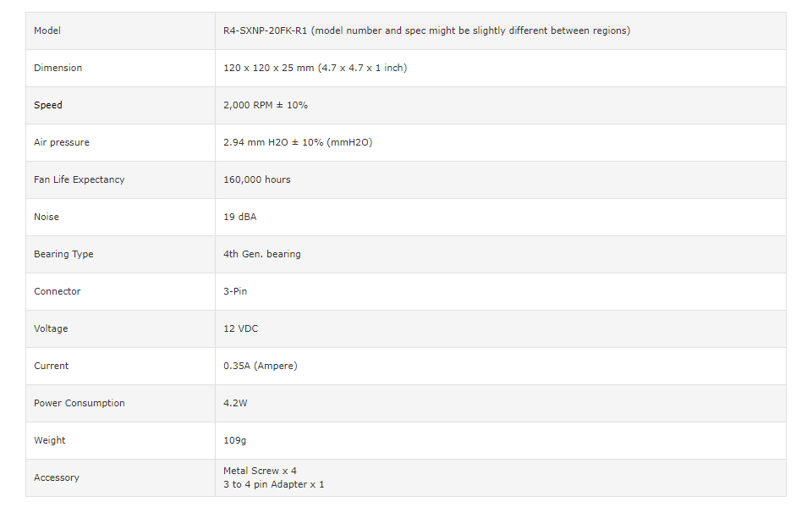Select the R4-SXNP-20FK-R1 model number text
Image resolution: width=812 pixels, height=513 pixels.
(265, 30)
